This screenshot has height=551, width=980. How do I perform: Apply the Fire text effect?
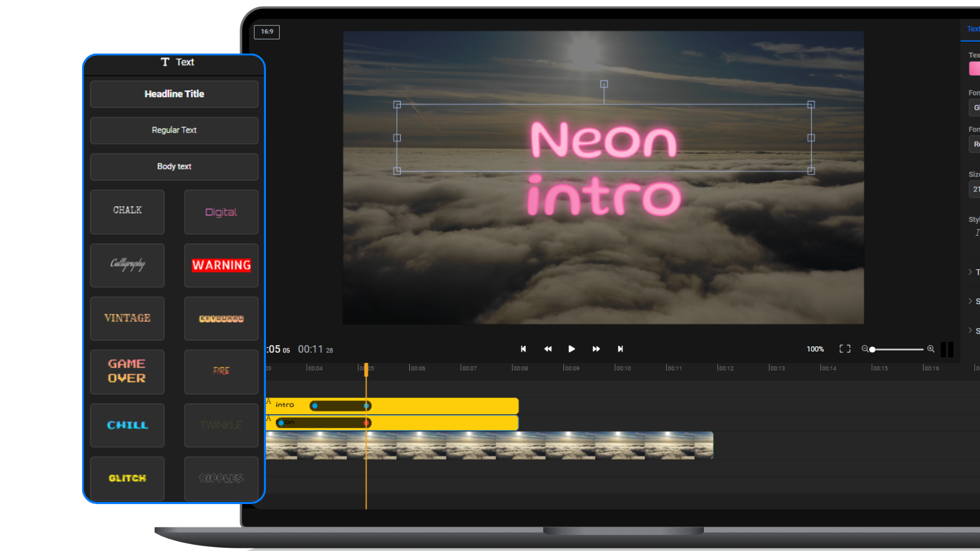tap(221, 372)
